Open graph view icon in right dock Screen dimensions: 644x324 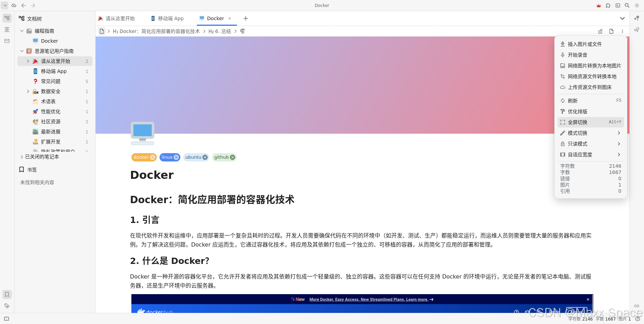(x=637, y=18)
